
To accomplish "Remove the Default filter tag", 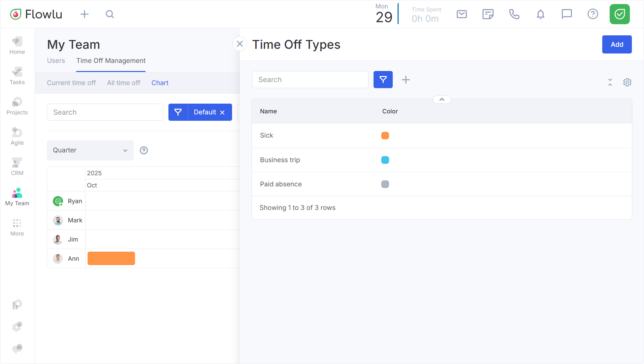I will click(x=222, y=113).
